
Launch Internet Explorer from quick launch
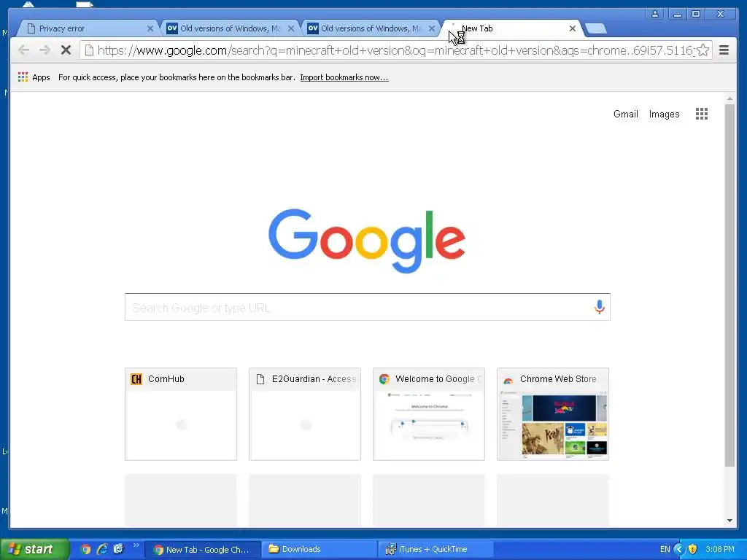click(x=102, y=549)
